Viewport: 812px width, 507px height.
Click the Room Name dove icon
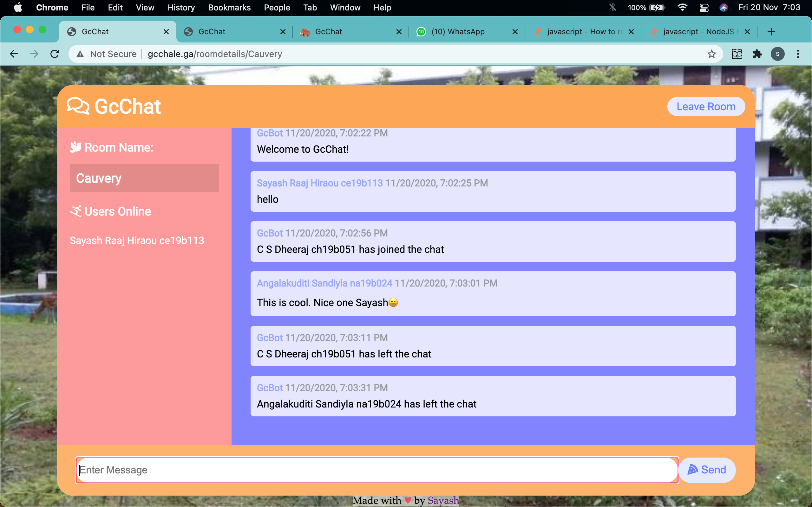(x=75, y=147)
